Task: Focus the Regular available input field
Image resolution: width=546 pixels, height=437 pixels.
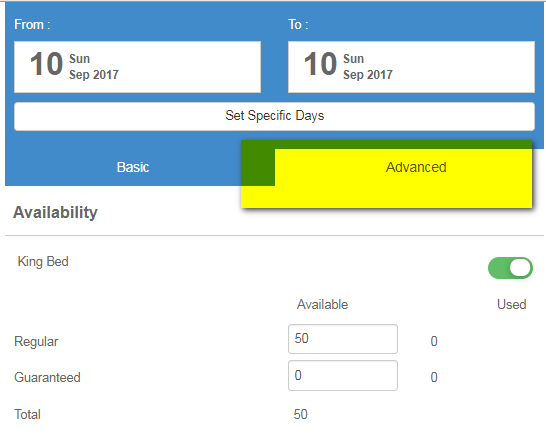Action: [343, 339]
